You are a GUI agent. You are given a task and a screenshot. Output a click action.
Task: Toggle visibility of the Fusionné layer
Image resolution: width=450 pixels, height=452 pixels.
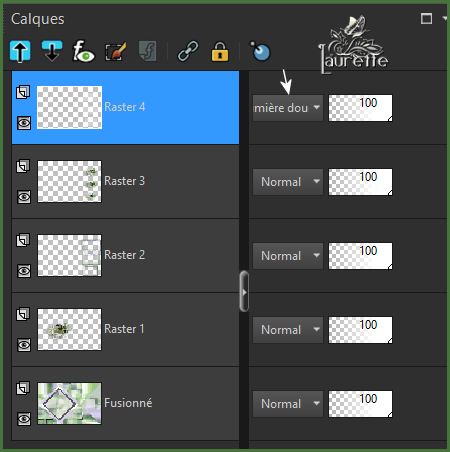click(24, 419)
